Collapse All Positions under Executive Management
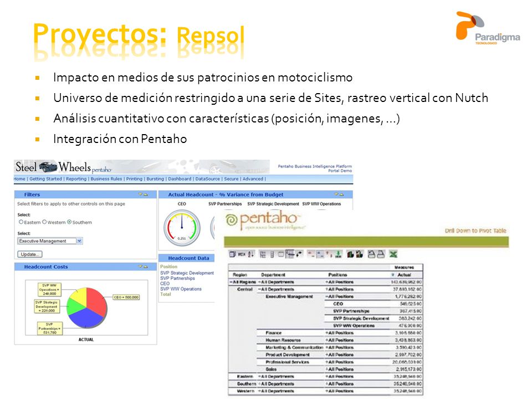Viewport: 532px width, 399px height. coord(326,296)
